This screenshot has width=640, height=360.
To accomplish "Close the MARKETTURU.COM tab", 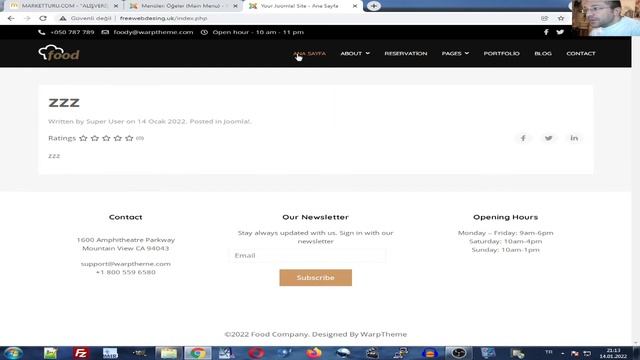I will pos(116,6).
